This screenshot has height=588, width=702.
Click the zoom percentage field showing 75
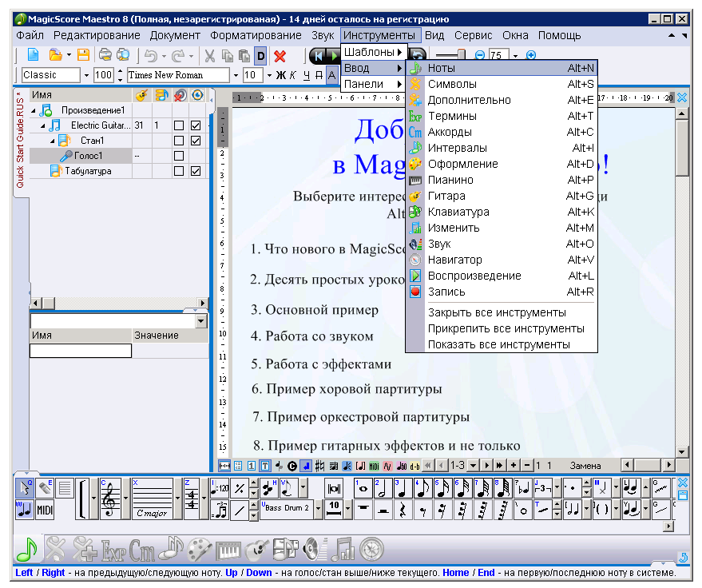pyautogui.click(x=498, y=56)
